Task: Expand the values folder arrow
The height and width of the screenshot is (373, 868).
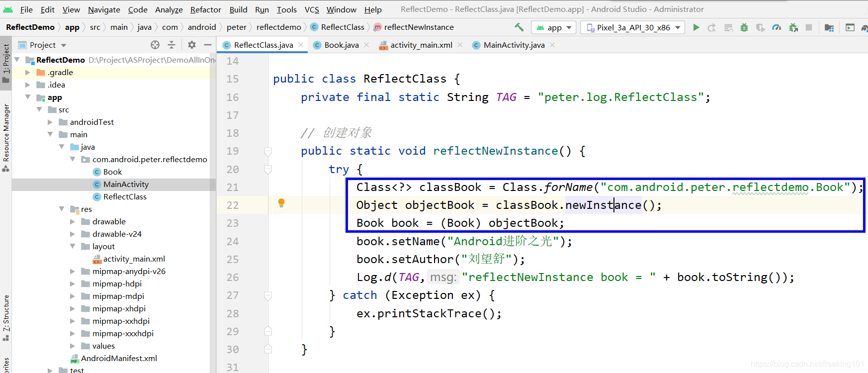Action: (x=73, y=346)
